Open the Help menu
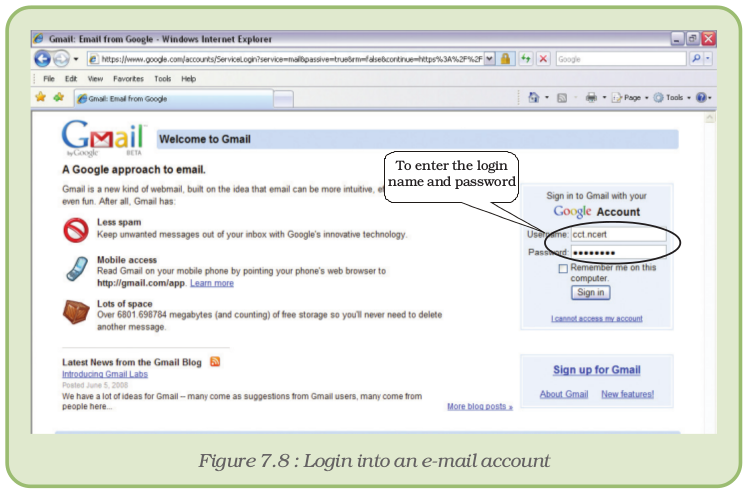The height and width of the screenshot is (493, 753). tap(188, 79)
